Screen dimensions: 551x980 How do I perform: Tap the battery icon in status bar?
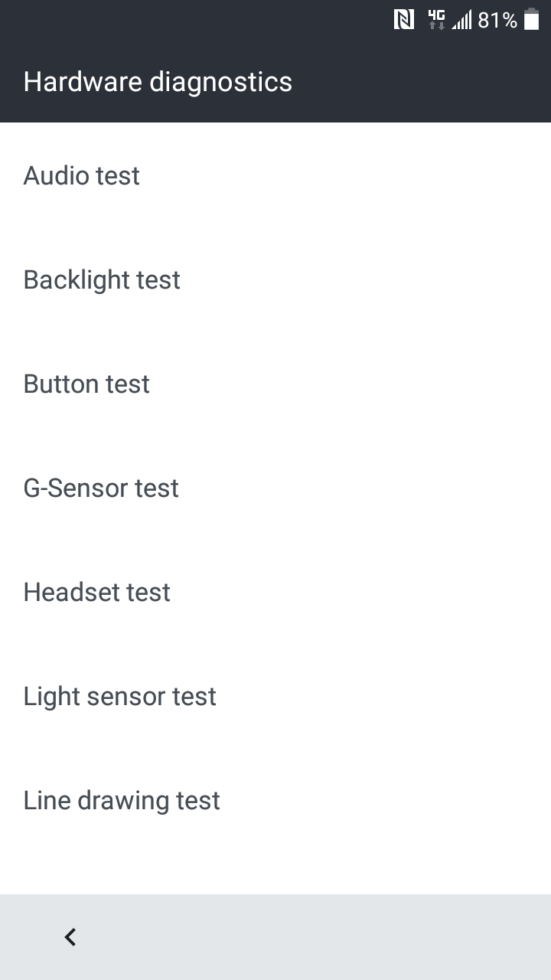tap(531, 20)
